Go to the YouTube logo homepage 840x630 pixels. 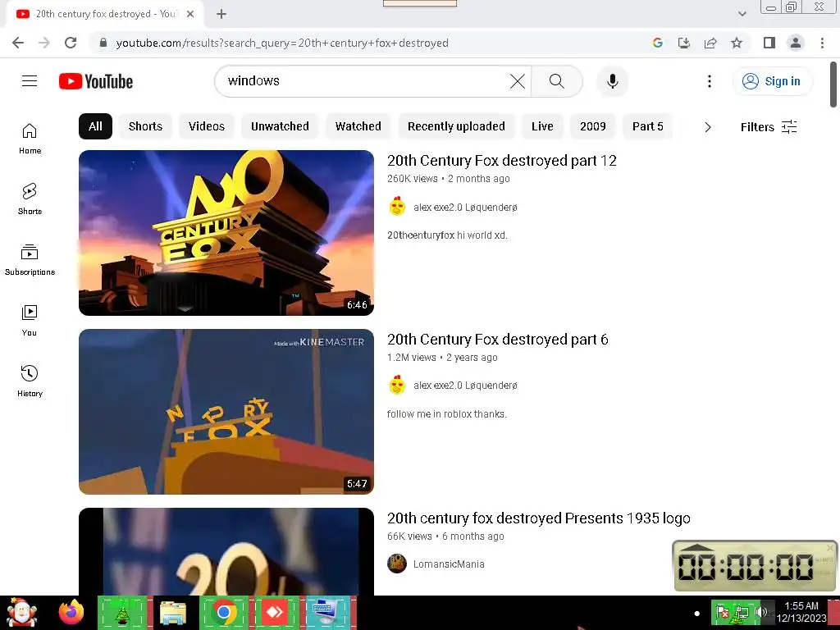pos(96,81)
